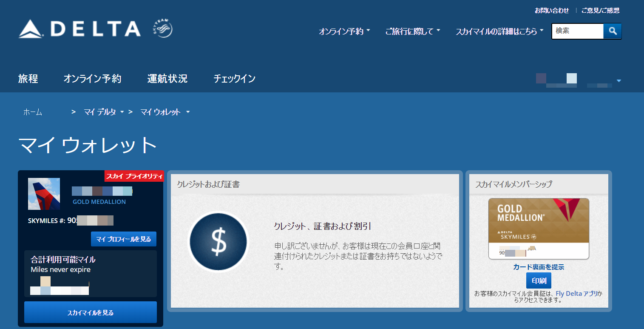This screenshot has width=644, height=329.
Task: Click the Delta tail profile photo
Action: [x=44, y=194]
